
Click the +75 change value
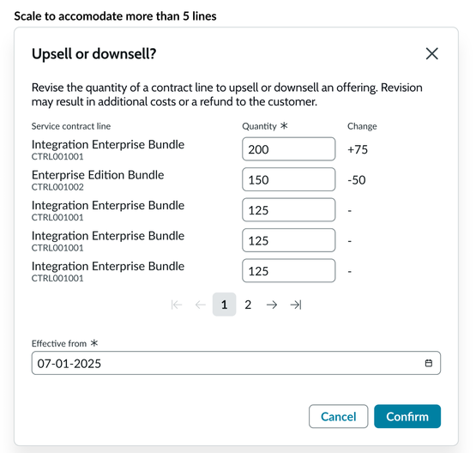coord(358,149)
